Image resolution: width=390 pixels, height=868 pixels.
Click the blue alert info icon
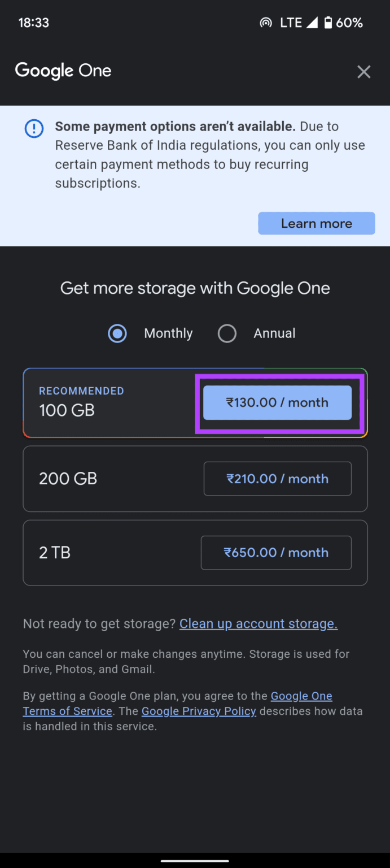pos(34,129)
